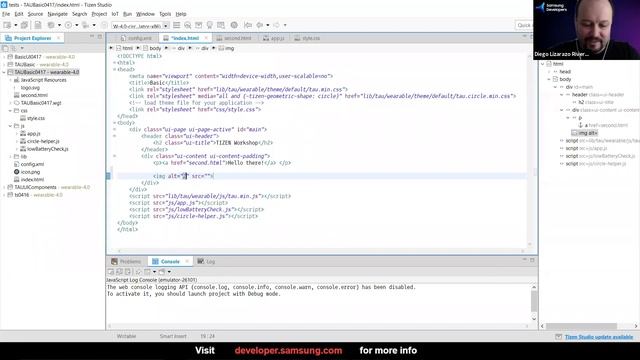640x360 pixels.
Task: Click the round globe toolbar icon
Action: click(x=234, y=25)
